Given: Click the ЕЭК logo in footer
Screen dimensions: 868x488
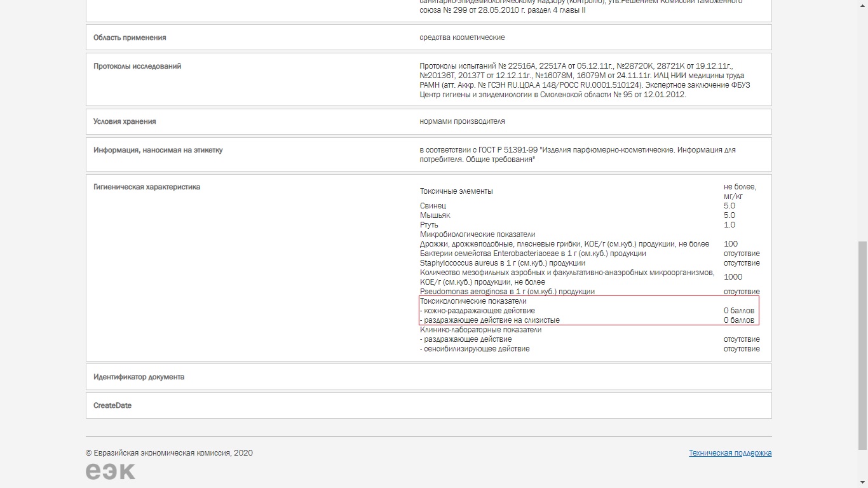Looking at the screenshot, I should [111, 471].
